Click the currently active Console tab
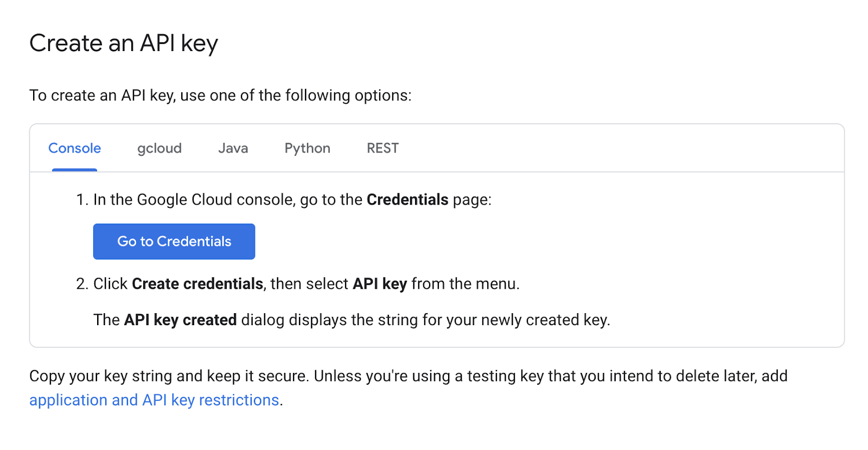Viewport: 868px width, 450px height. (x=74, y=148)
